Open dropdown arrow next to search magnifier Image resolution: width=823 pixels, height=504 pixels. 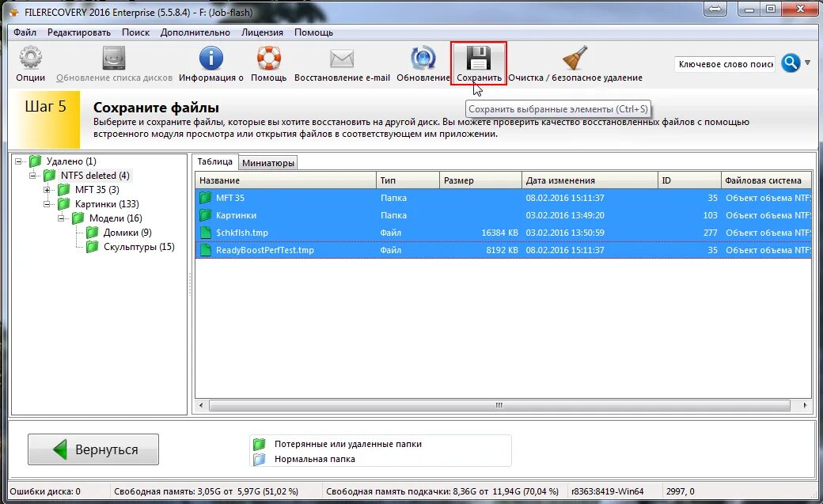point(808,63)
